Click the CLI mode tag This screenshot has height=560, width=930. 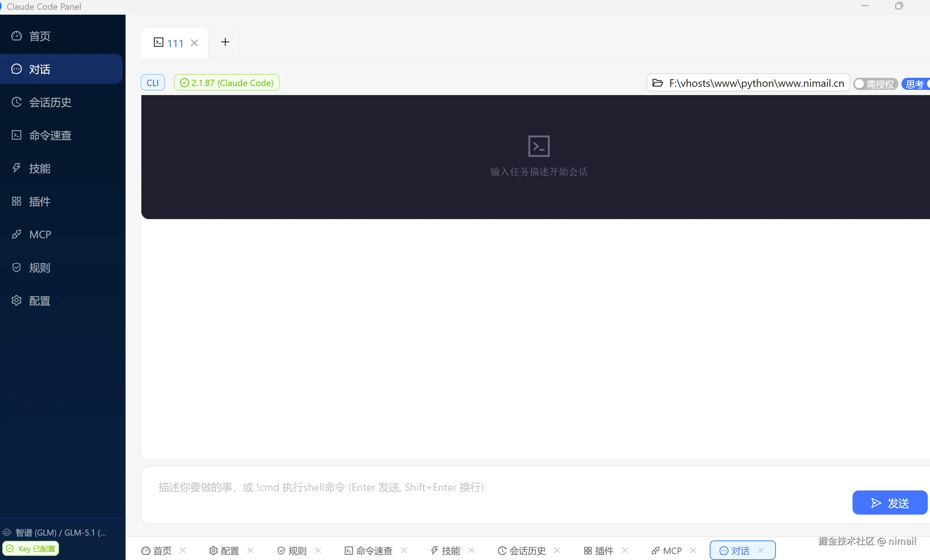pos(153,83)
